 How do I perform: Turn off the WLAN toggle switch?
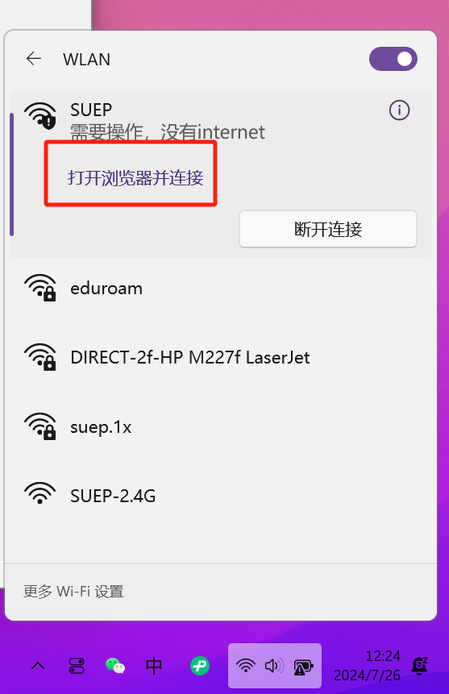coord(393,59)
